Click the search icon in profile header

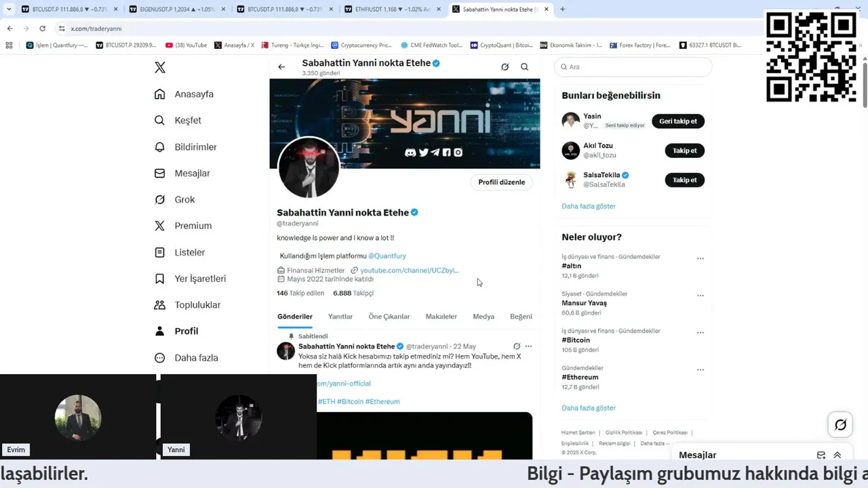[524, 67]
